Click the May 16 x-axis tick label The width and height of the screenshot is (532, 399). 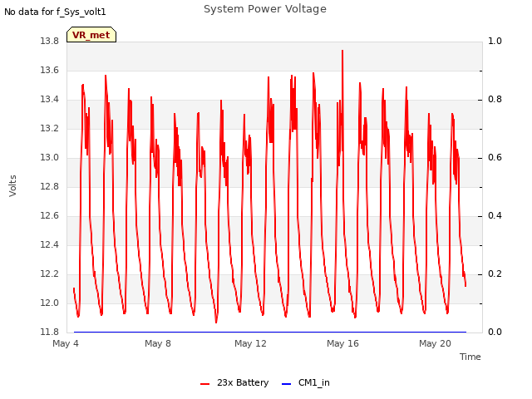coord(342,343)
